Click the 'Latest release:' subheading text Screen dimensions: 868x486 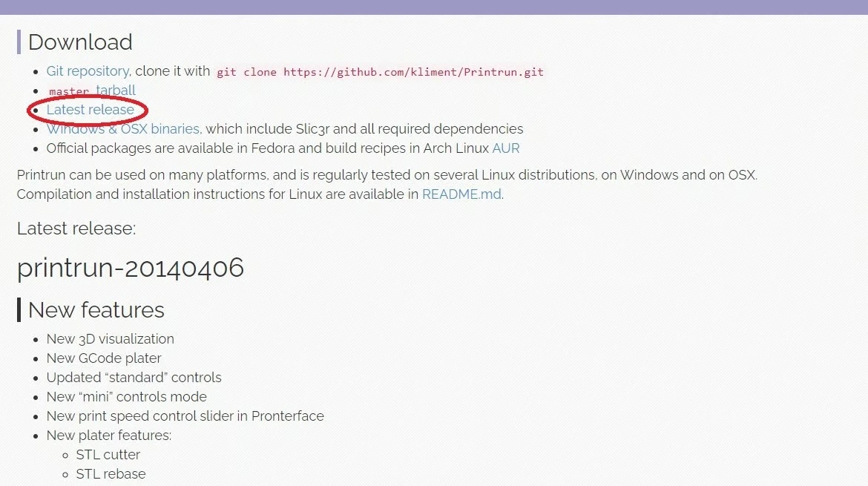76,228
